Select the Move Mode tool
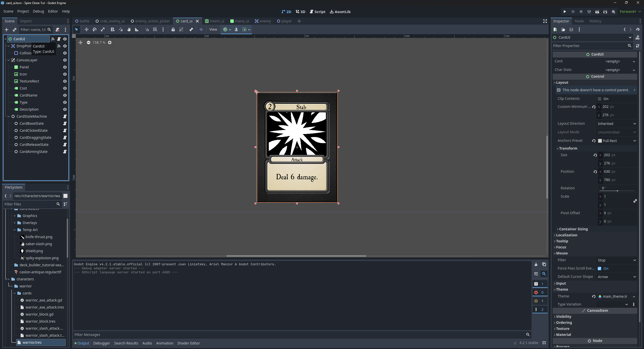This screenshot has height=349, width=644. coord(86,29)
